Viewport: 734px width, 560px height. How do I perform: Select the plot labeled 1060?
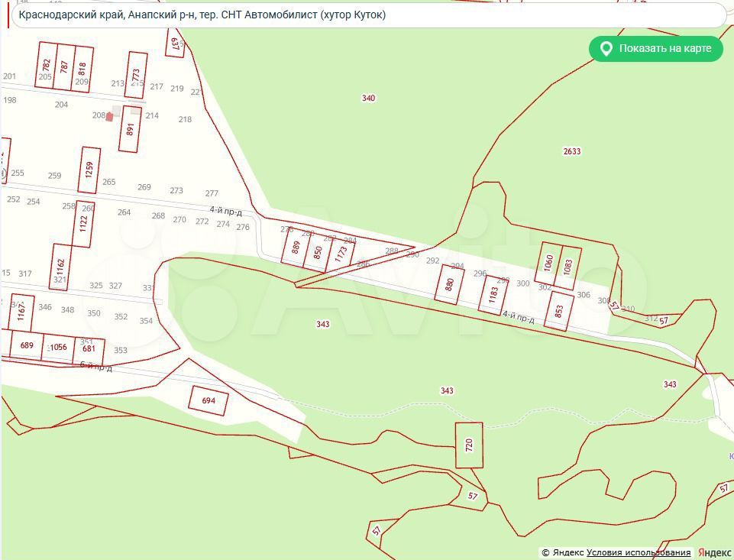[x=548, y=264]
